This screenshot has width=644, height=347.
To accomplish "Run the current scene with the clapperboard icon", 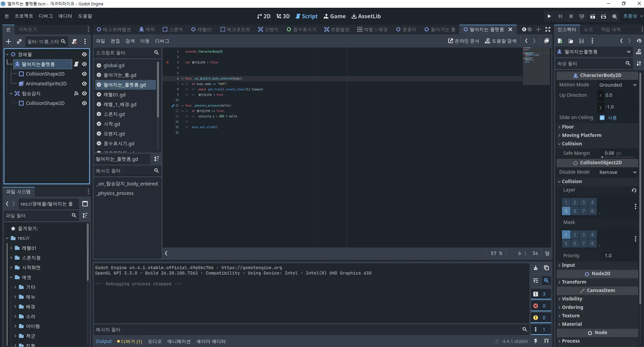I will point(592,16).
